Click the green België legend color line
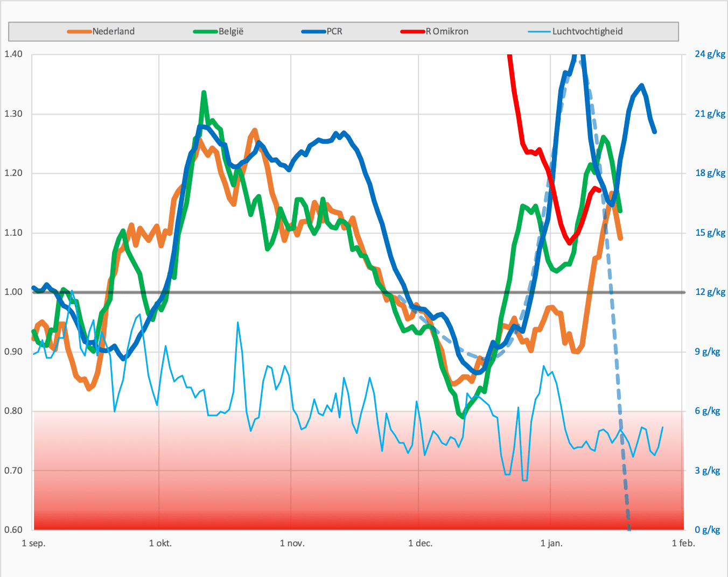The height and width of the screenshot is (577, 728). (206, 32)
